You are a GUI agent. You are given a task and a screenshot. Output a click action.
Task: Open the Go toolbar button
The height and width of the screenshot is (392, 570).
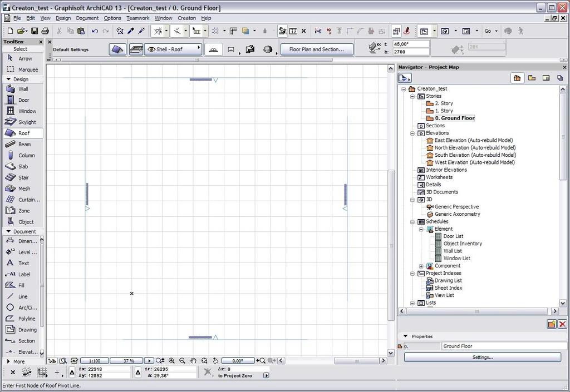coord(491,31)
